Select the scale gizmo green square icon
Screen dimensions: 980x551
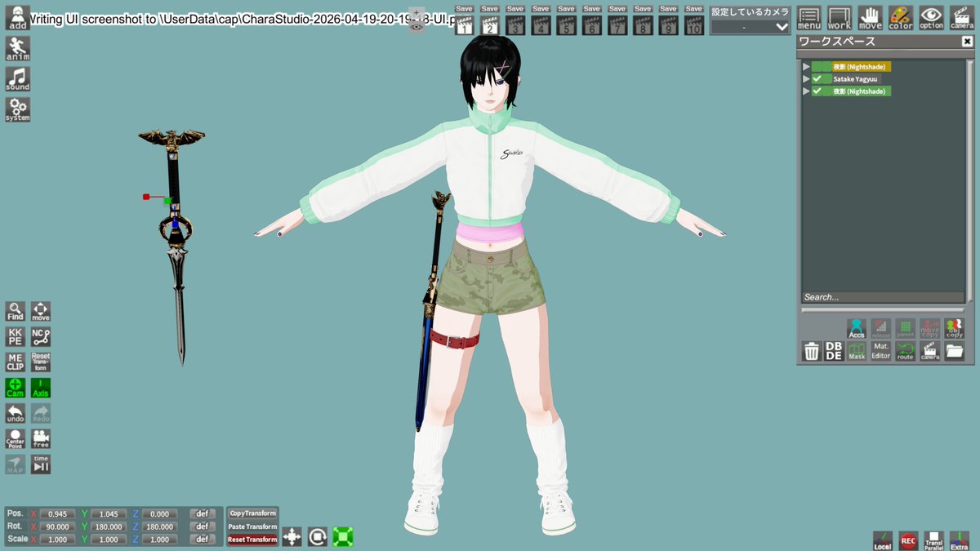pyautogui.click(x=343, y=536)
